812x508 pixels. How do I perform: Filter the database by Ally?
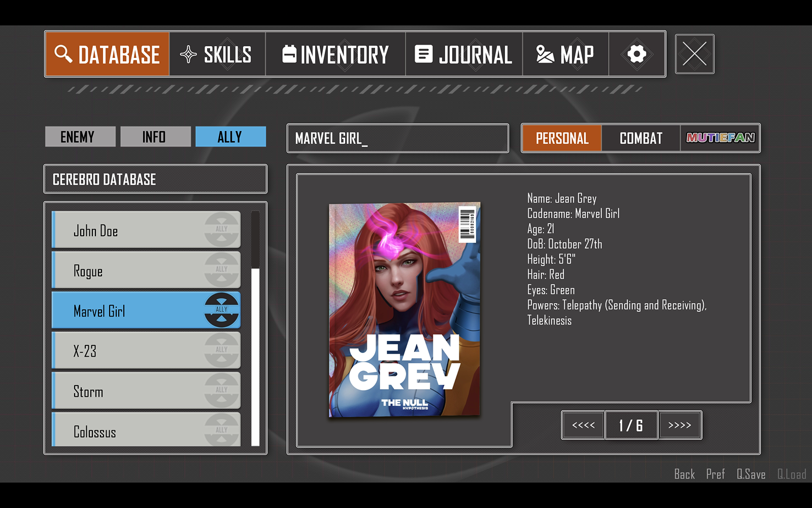230,137
